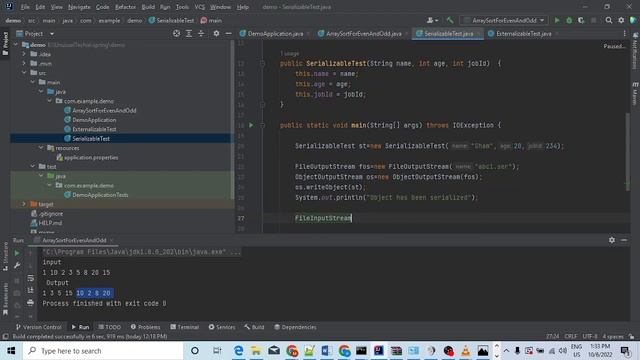
Task: Open Version Control tool window
Action: 39,327
